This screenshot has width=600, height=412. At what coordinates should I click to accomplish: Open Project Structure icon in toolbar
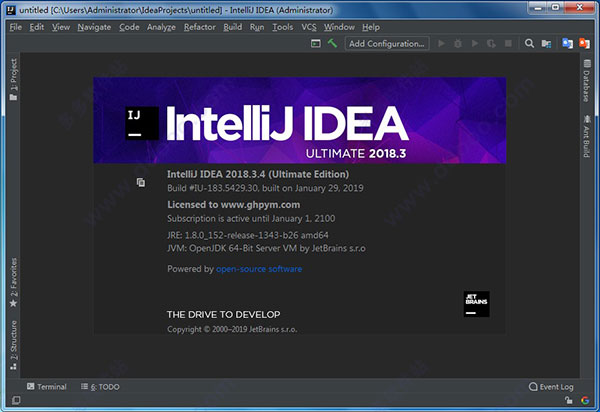(546, 44)
